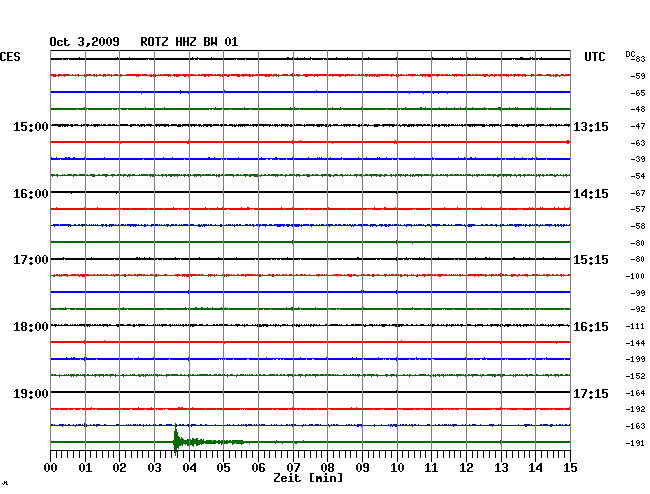This screenshot has height=494, width=650.
Task: Click the "14" minute tick label
Action: click(535, 468)
